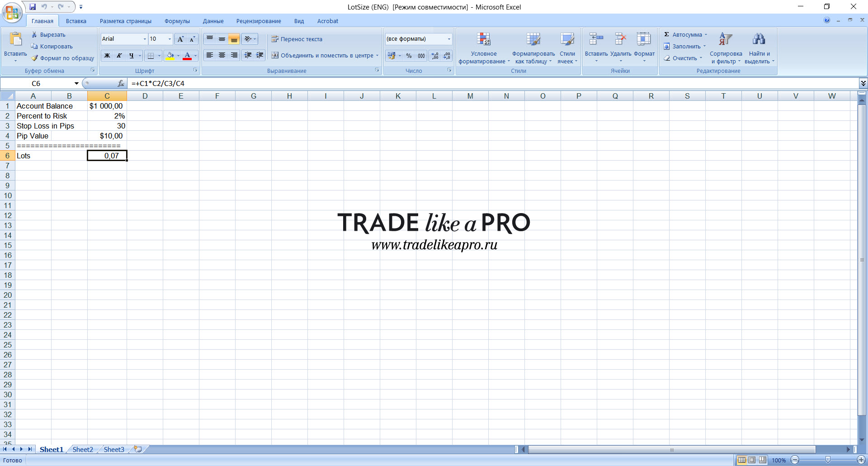
Task: Click the Format as Table icon
Action: 533,39
